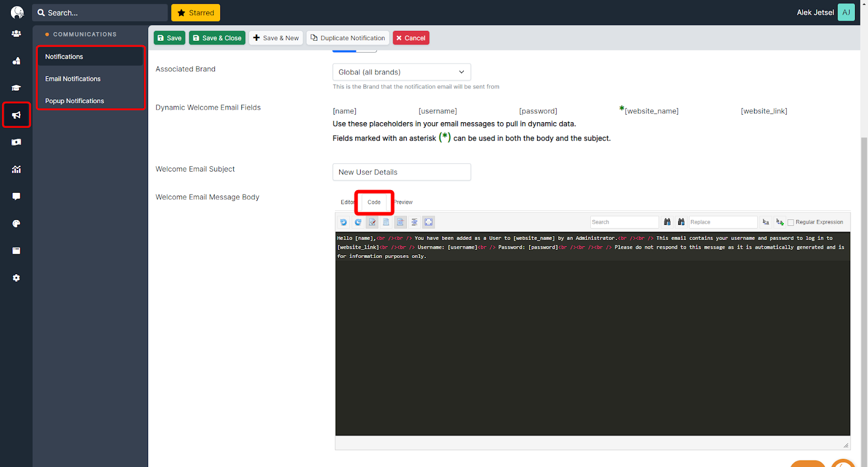The image size is (868, 467).
Task: Click the code toolbar Search field
Action: click(x=624, y=222)
